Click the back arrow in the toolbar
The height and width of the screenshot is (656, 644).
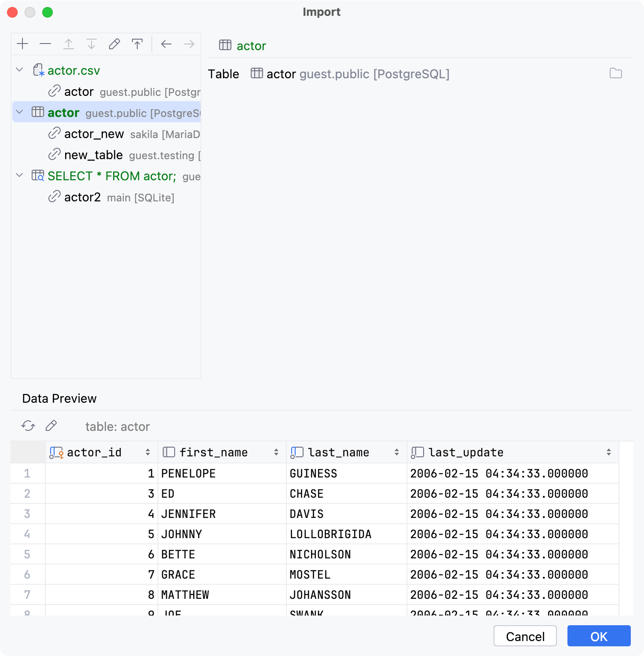(166, 44)
